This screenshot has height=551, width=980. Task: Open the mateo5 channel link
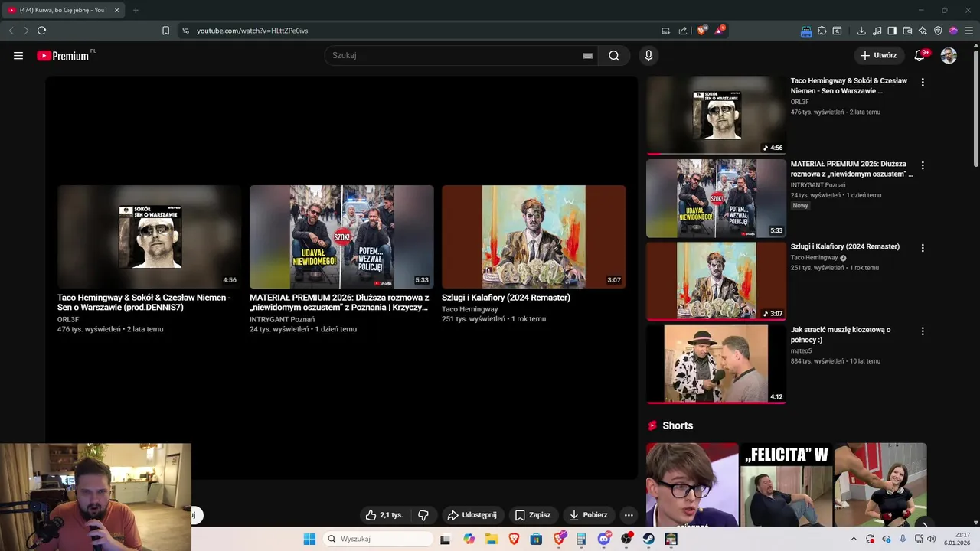801,351
